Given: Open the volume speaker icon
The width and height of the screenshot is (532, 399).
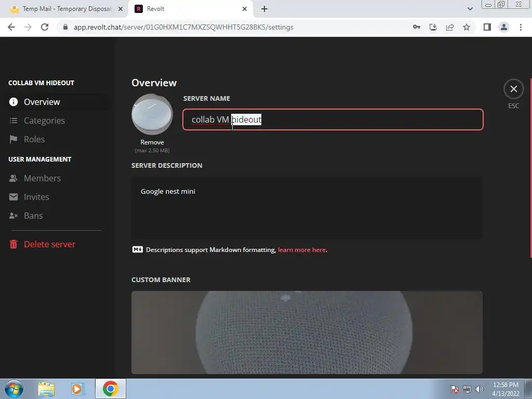Looking at the screenshot, I should 480,389.
